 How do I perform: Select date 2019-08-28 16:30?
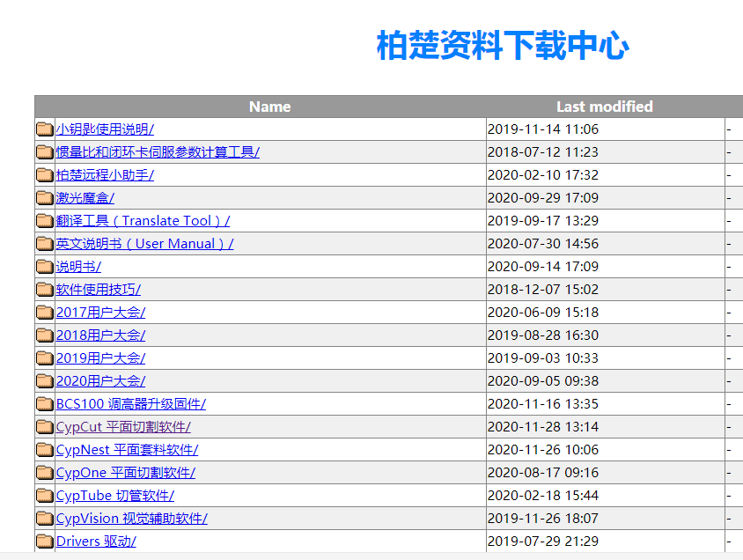click(543, 335)
